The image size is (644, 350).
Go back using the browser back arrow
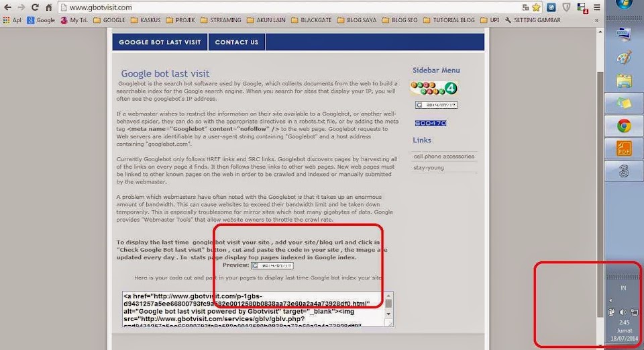(8, 7)
